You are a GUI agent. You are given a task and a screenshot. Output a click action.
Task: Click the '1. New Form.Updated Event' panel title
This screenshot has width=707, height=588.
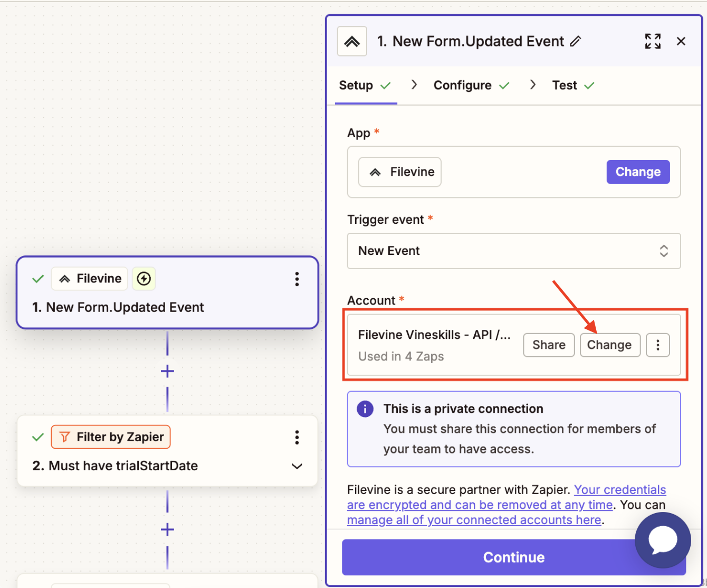tap(471, 41)
